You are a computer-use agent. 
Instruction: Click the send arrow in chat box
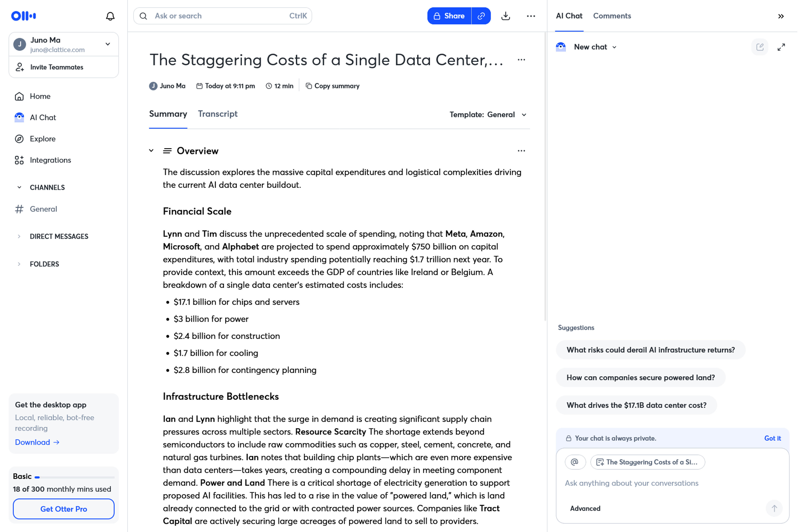tap(774, 508)
